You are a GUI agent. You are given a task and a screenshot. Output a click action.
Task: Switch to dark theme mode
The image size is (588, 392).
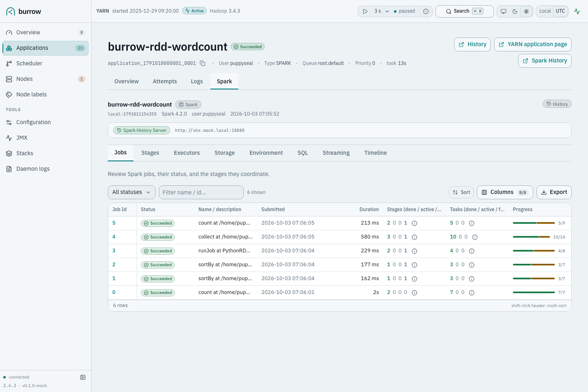click(515, 11)
